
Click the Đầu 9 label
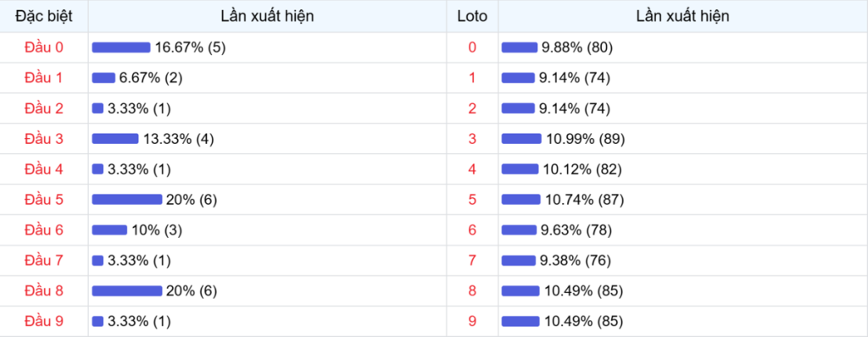pyautogui.click(x=44, y=322)
